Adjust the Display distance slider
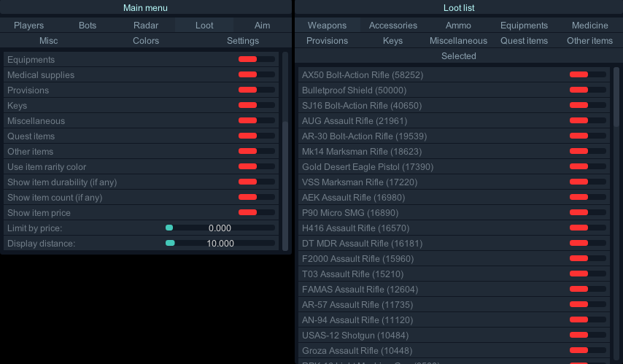The width and height of the screenshot is (623, 364). click(220, 243)
